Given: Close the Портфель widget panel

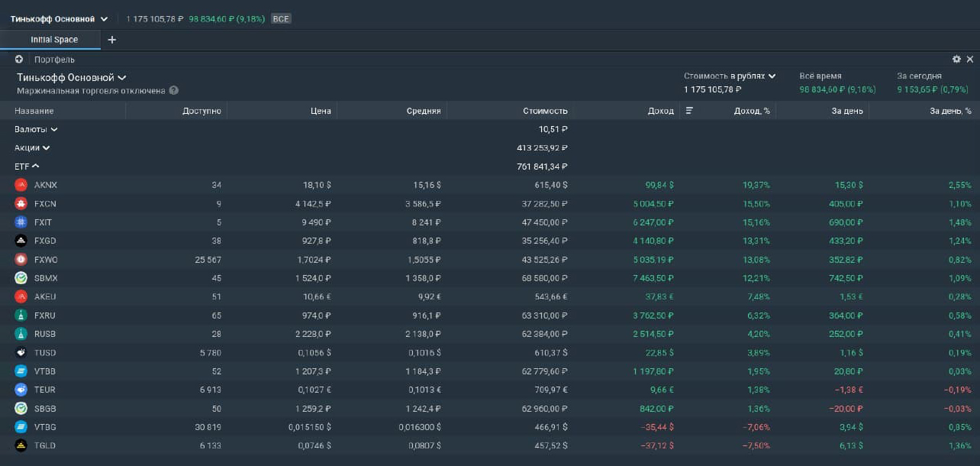Looking at the screenshot, I should pos(970,60).
